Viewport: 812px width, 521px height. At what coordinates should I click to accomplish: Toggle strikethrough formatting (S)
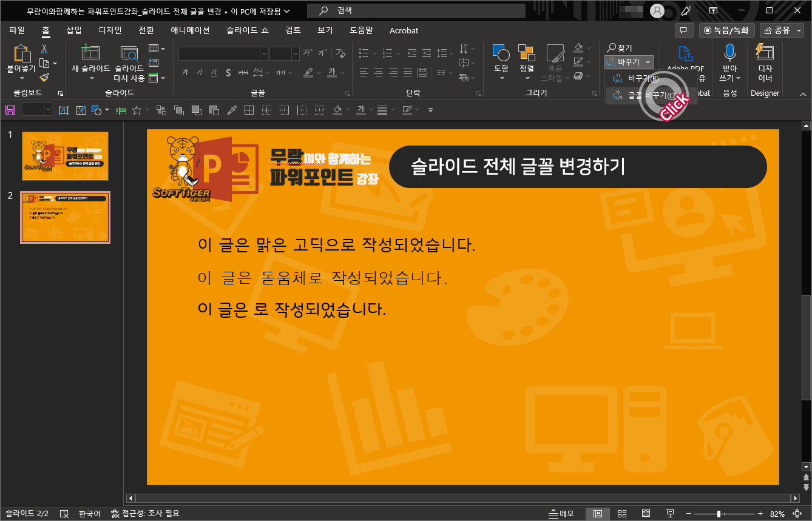(x=228, y=72)
